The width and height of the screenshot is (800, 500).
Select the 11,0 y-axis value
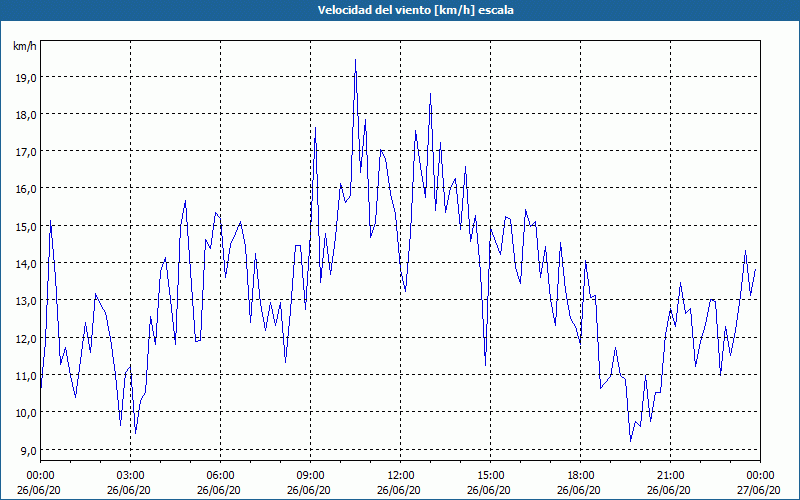click(x=26, y=376)
